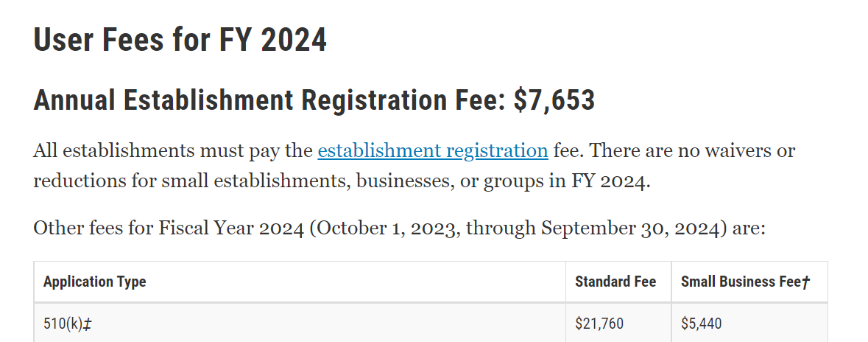Image resolution: width=868 pixels, height=342 pixels.
Task: Click the User Fees for FY 2024 heading
Action: point(180,40)
